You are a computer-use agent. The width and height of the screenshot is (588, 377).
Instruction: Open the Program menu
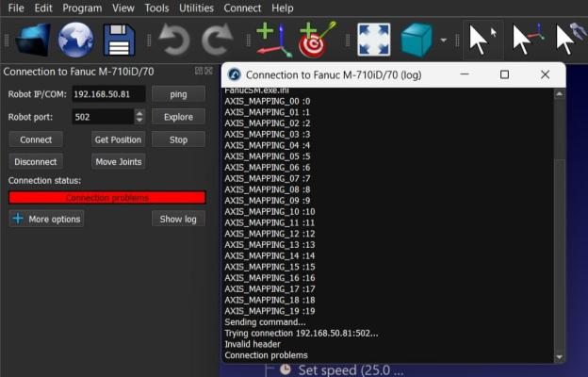[82, 8]
